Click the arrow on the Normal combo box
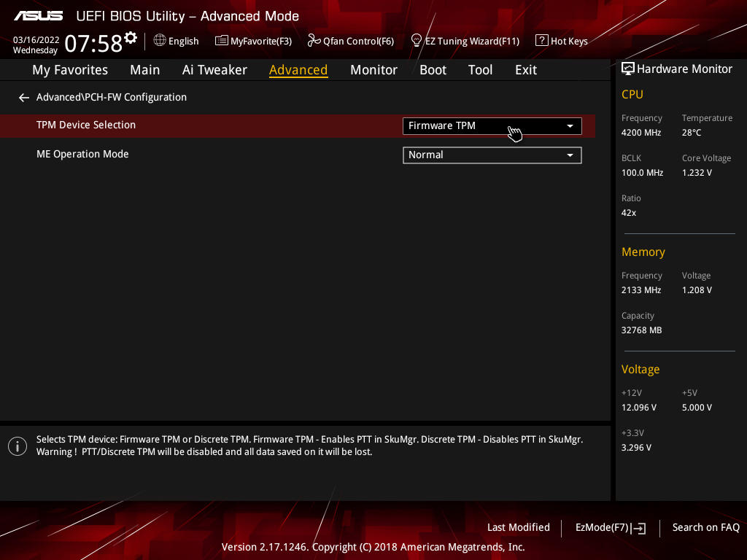The width and height of the screenshot is (747, 560). pos(570,155)
